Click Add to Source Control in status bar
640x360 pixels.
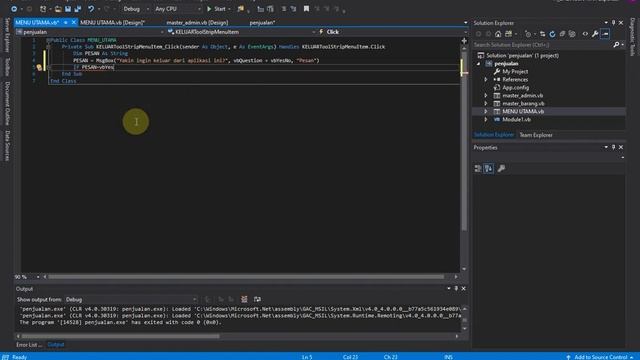coord(600,357)
